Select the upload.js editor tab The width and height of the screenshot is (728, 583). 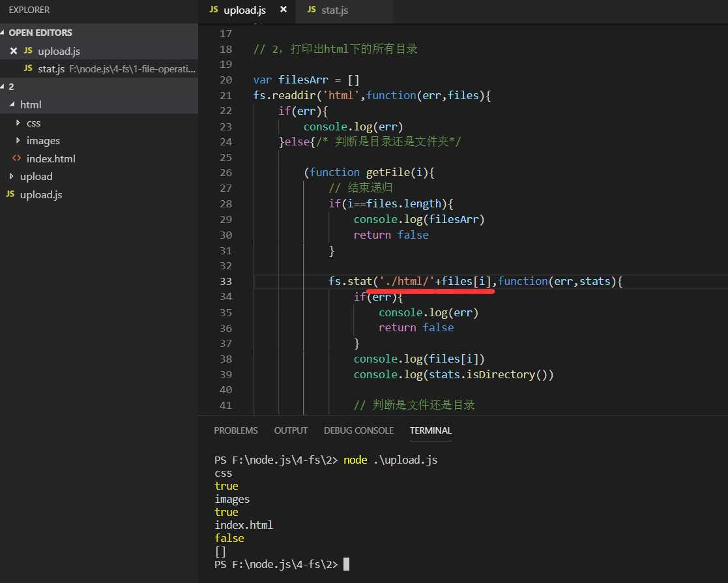246,10
